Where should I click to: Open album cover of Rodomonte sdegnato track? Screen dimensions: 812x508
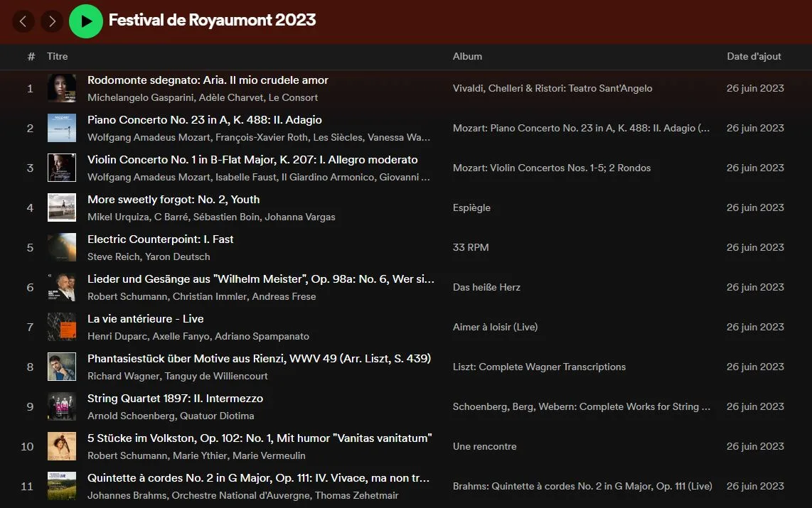[62, 88]
